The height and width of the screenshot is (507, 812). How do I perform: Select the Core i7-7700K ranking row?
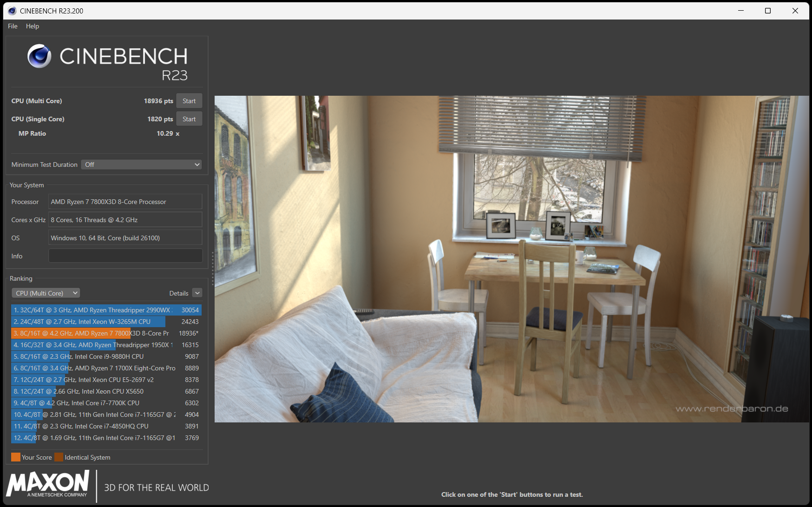coord(106,403)
